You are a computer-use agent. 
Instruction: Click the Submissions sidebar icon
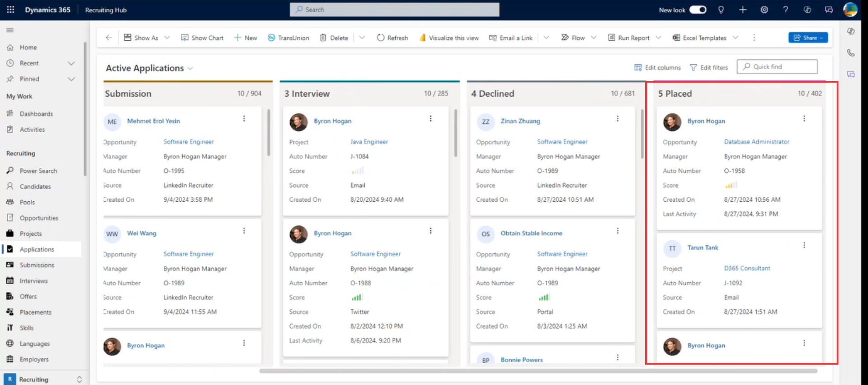click(10, 265)
